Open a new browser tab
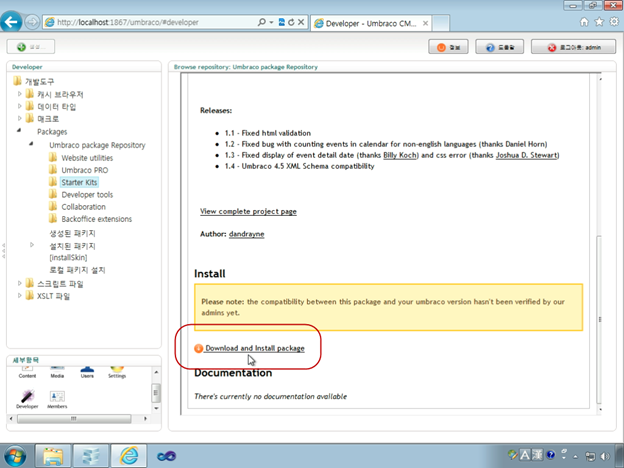624x468 pixels. point(441,23)
